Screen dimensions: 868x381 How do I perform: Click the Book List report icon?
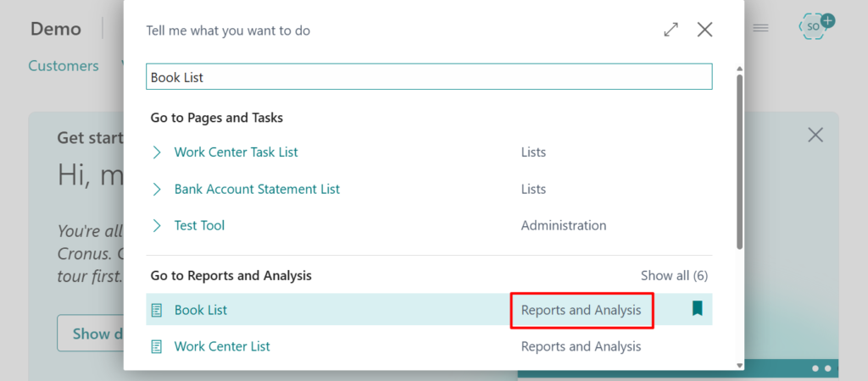click(x=157, y=311)
